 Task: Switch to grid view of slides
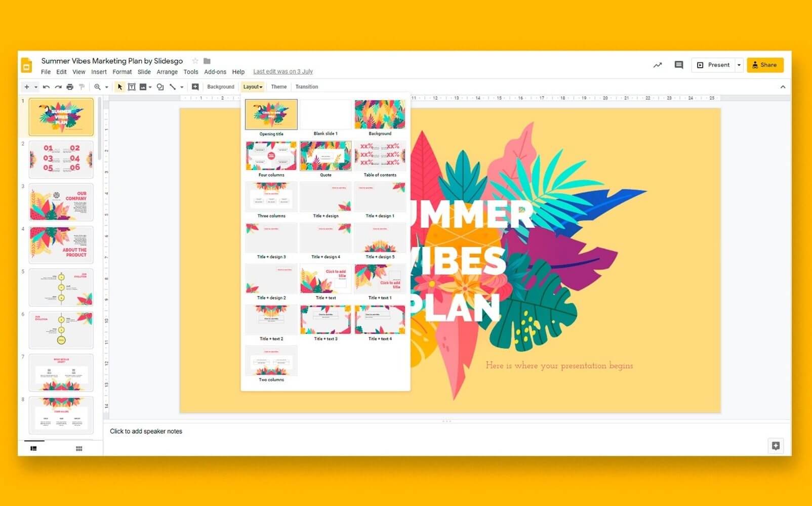tap(78, 448)
